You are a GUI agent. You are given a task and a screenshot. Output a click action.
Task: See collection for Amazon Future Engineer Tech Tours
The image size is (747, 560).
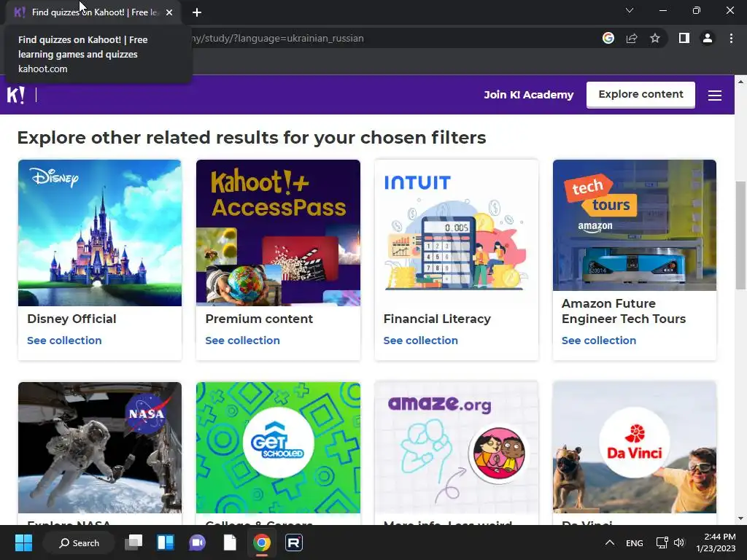(599, 341)
